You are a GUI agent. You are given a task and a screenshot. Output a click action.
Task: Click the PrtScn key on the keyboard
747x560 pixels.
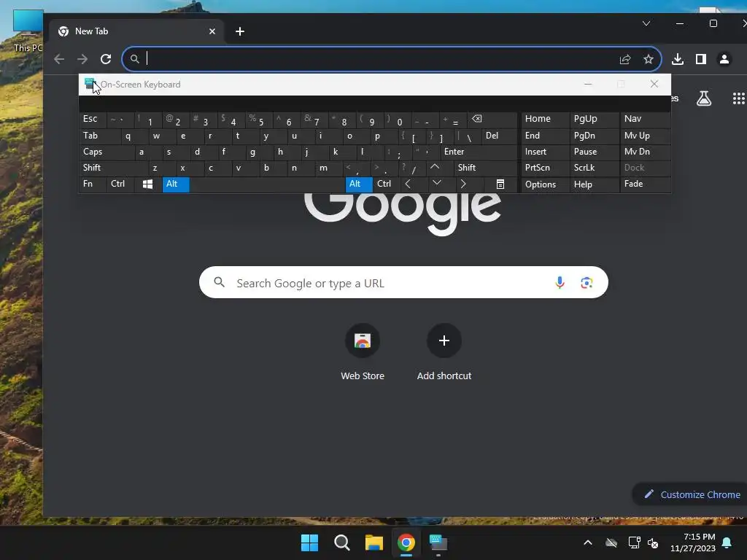[545, 168]
